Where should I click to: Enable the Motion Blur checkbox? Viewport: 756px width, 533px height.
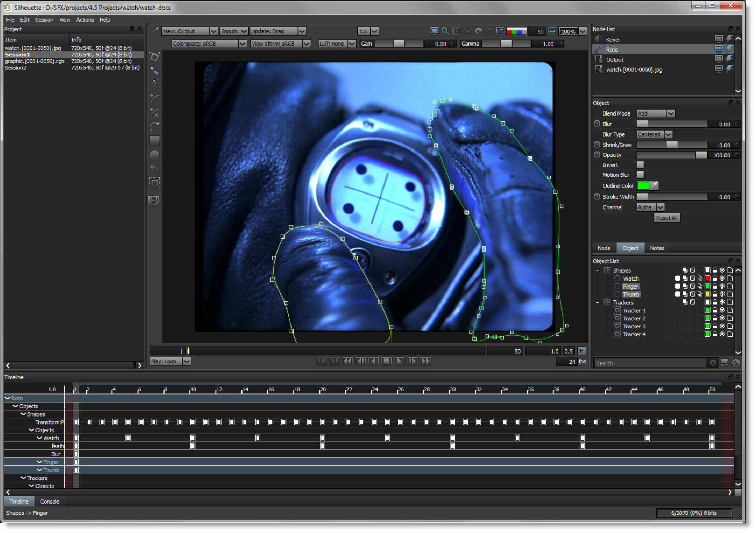pos(640,175)
